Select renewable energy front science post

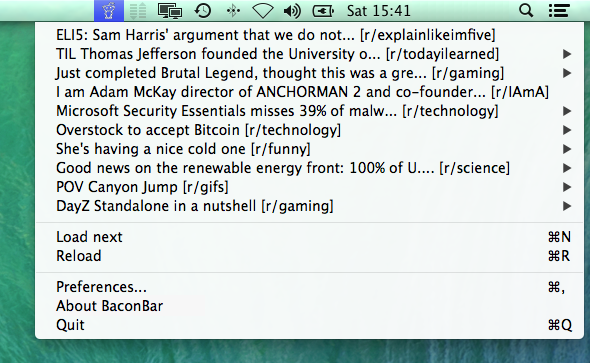click(x=309, y=168)
